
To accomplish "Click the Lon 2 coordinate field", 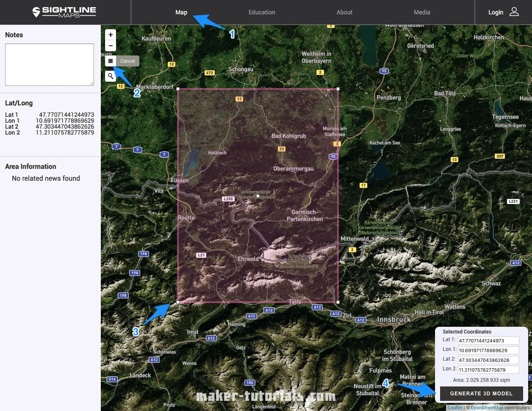I will (488, 369).
